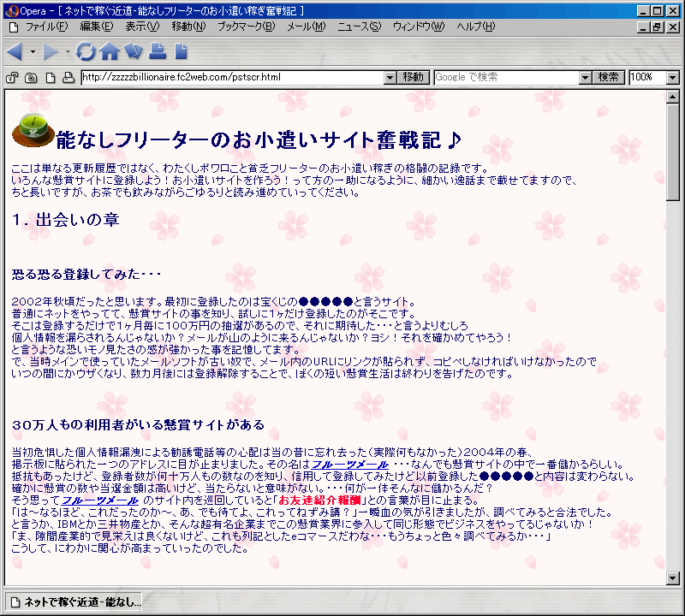685x616 pixels.
Task: Minimize the inner document window
Action: click(643, 27)
